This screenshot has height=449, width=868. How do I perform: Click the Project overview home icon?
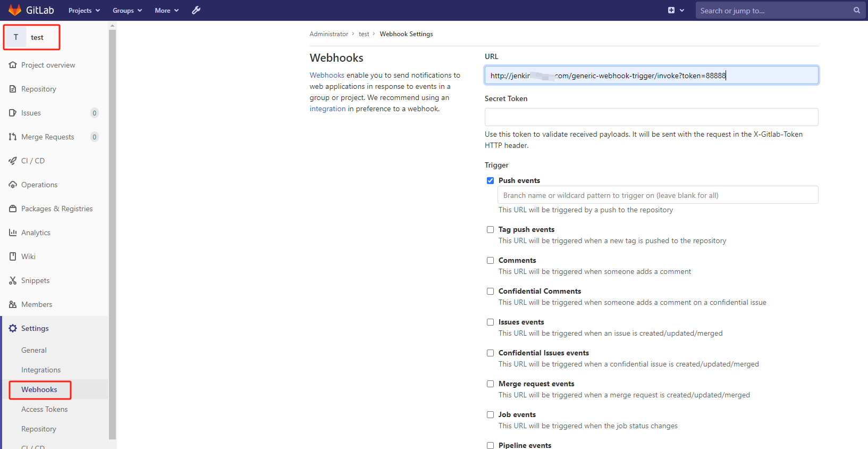pos(13,65)
